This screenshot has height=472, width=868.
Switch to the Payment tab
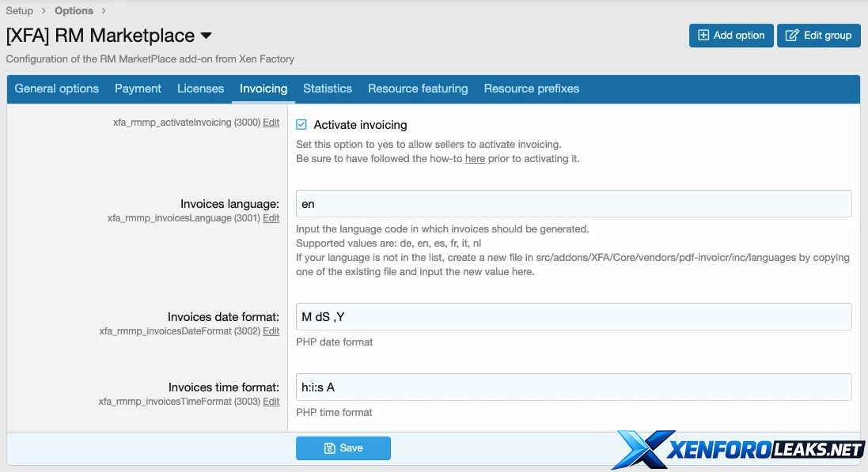pos(138,89)
